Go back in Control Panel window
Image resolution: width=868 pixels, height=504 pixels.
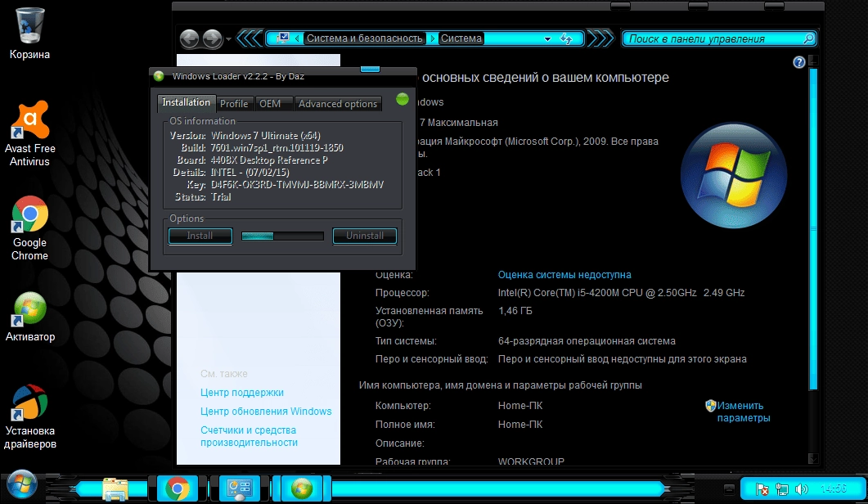189,38
